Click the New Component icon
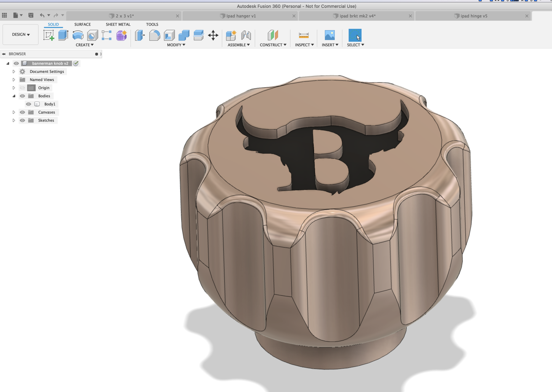Screen dimensions: 552x392 [x=231, y=35]
